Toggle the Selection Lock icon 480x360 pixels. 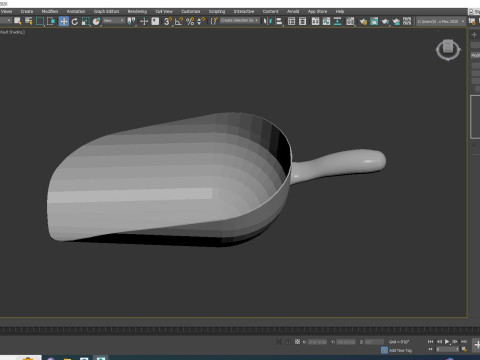[288, 342]
